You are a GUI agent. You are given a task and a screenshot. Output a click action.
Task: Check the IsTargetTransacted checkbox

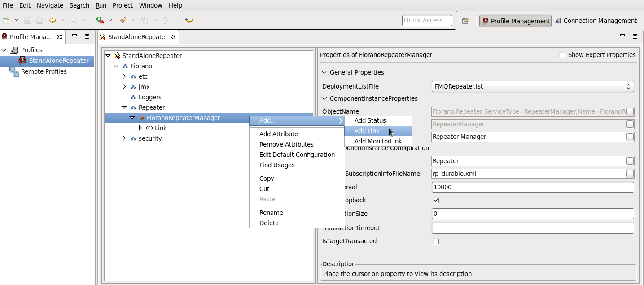tap(436, 241)
